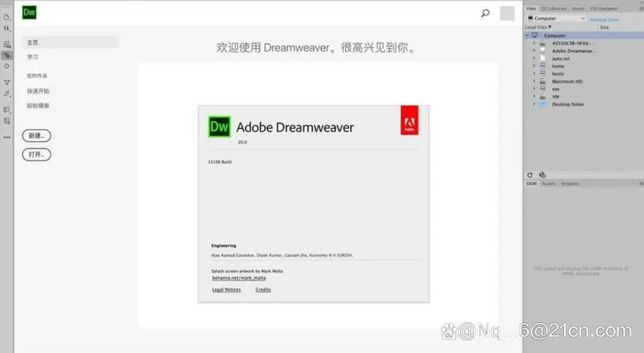Expand the 40550C9B-9F49 volume
This screenshot has width=644, height=353.
[x=534, y=43]
